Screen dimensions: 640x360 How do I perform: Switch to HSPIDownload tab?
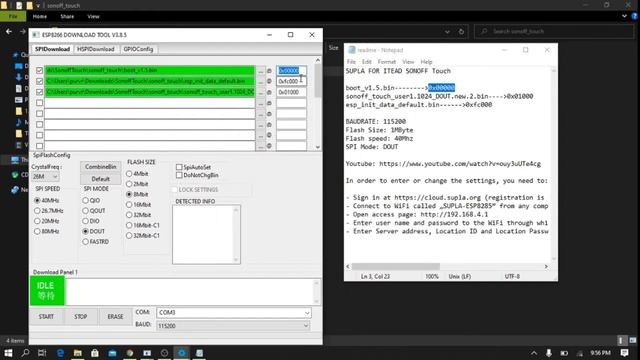tap(96, 49)
